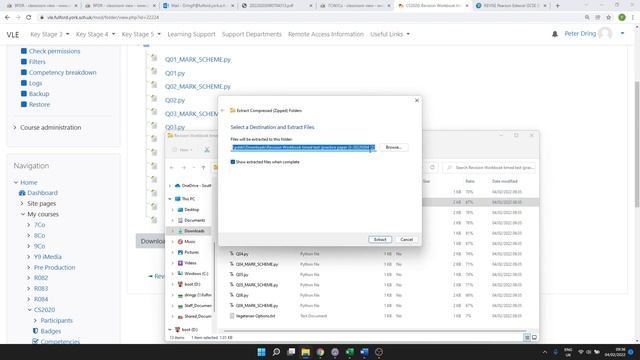The width and height of the screenshot is (640, 360).
Task: Click the browser address bar
Action: click(x=310, y=18)
